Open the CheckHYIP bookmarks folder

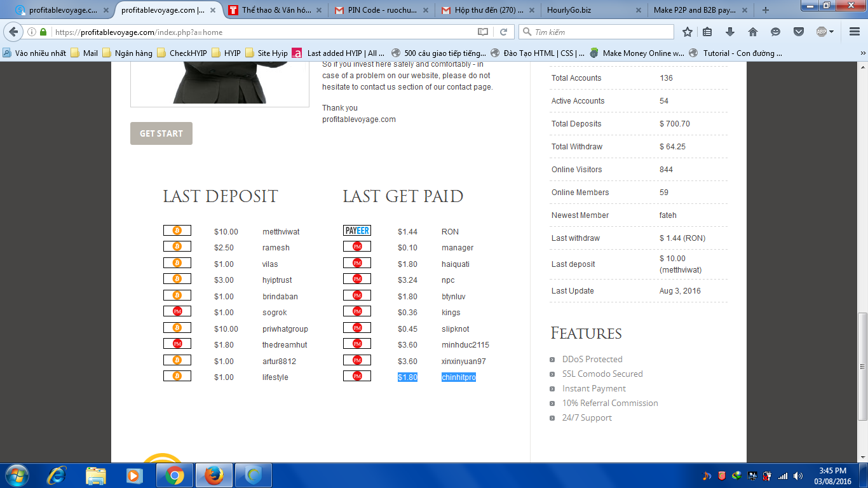(182, 53)
